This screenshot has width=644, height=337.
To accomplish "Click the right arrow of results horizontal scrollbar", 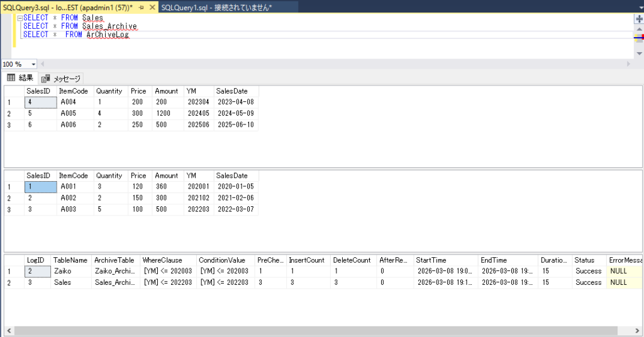I will click(x=638, y=331).
